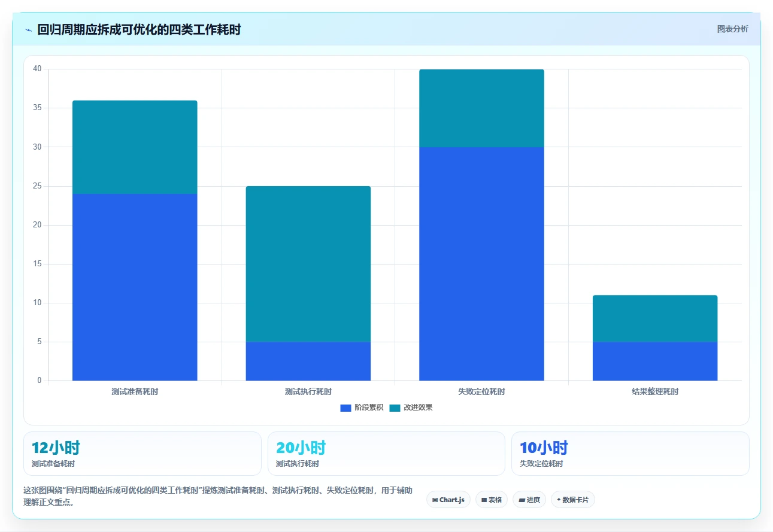
Task: Click the teal bar segment for 结果整理耗时
Action: click(x=655, y=318)
